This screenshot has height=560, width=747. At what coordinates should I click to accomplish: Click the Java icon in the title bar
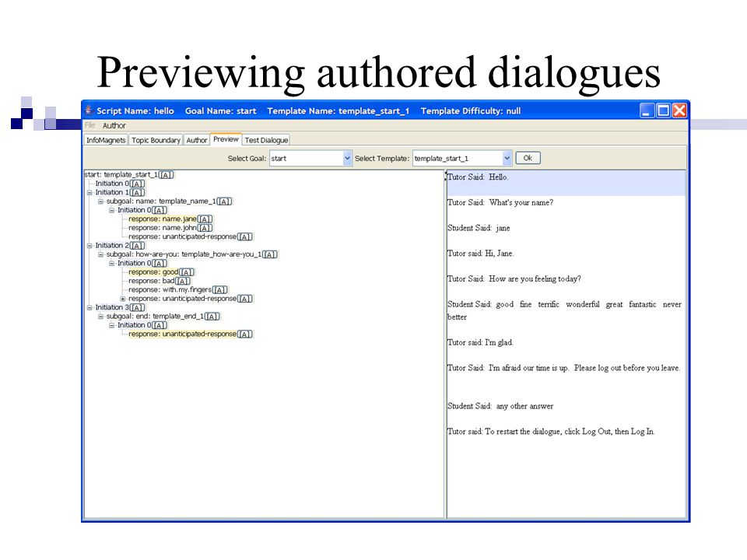pos(89,110)
